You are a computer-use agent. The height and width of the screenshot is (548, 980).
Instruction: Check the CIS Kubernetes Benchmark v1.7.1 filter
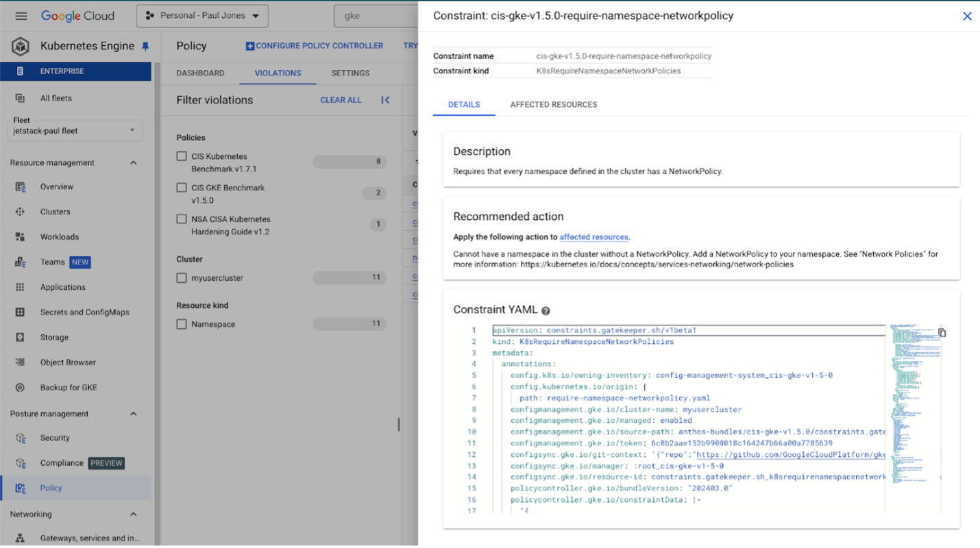tap(182, 156)
